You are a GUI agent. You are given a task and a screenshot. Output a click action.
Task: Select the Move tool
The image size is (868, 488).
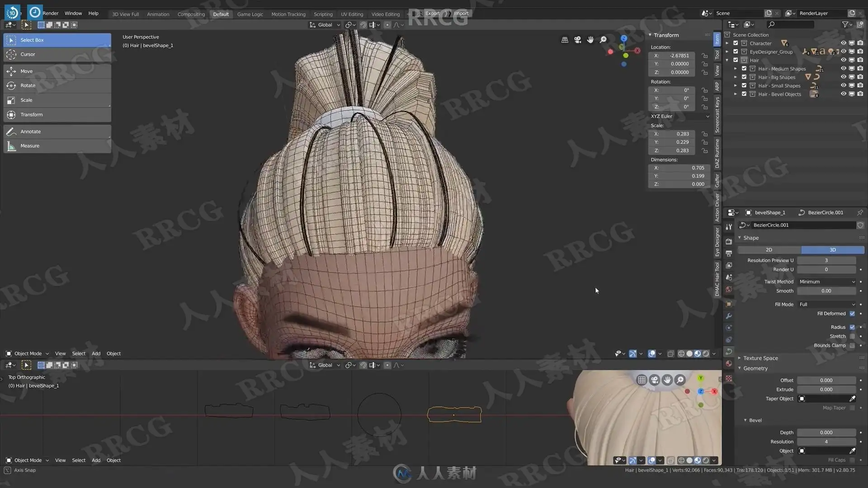point(26,71)
